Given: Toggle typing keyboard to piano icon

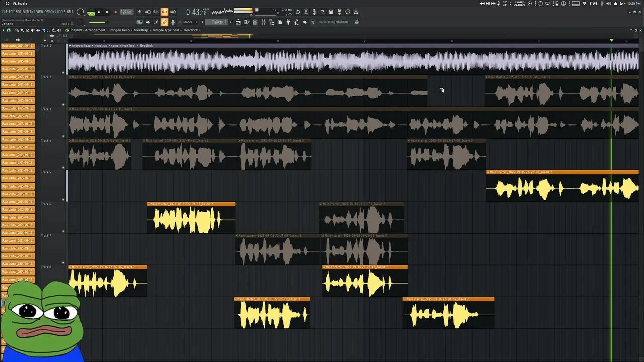Looking at the screenshot, I should pos(139,22).
